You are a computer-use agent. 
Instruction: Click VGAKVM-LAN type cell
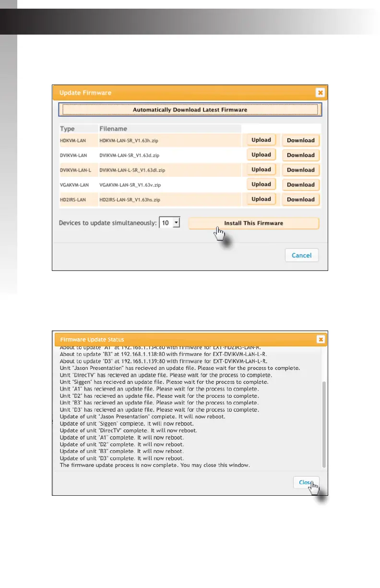coord(74,185)
